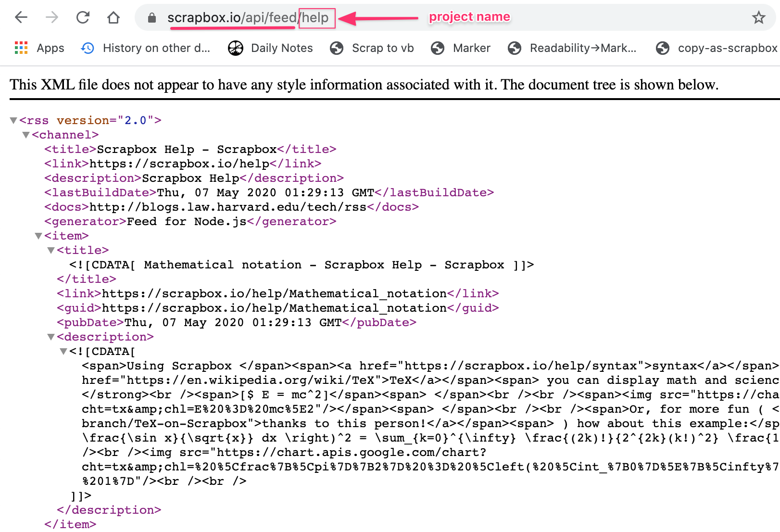This screenshot has height=532, width=780.
Task: Click the channel title text 'Scrapbox Help - Scrapbox'
Action: pyautogui.click(x=187, y=149)
